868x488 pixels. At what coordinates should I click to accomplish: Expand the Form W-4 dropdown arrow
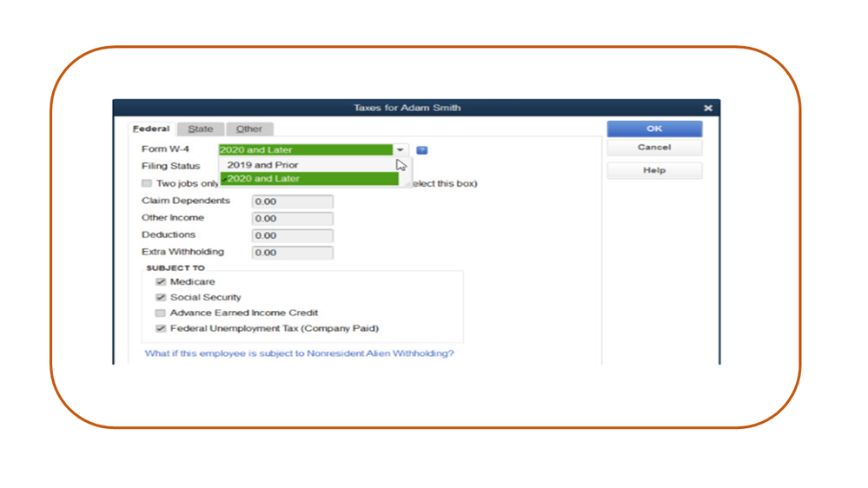coord(401,150)
